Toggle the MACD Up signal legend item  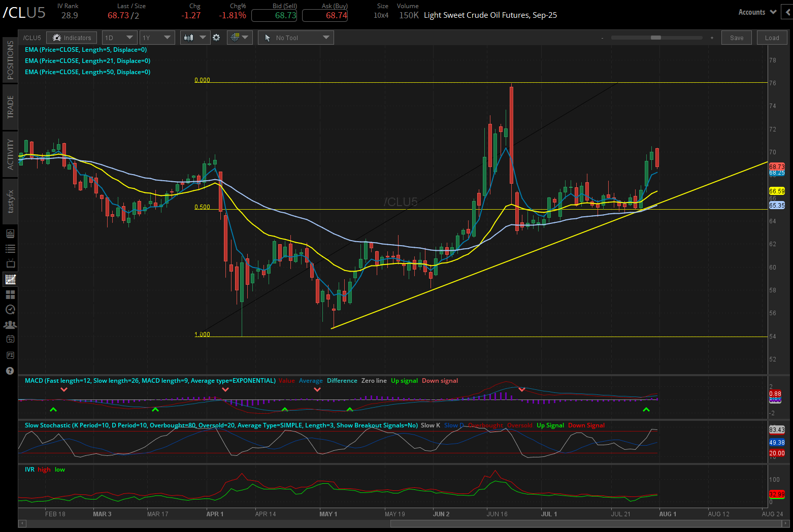404,380
